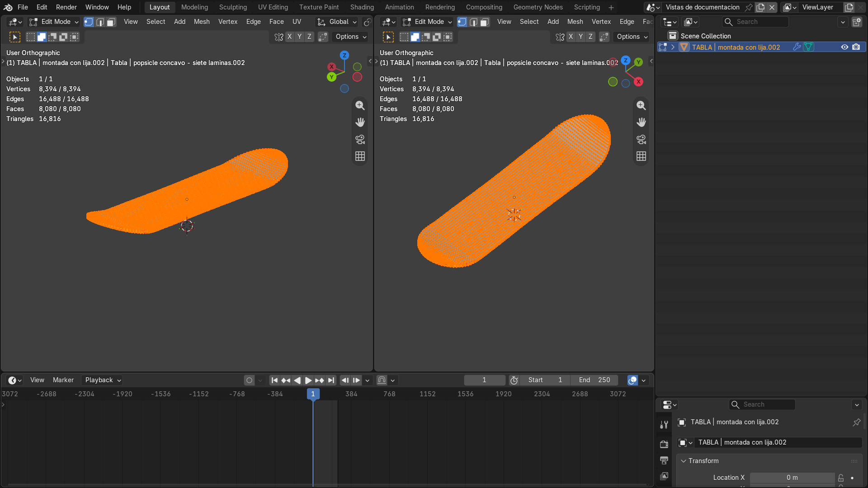Toggle Z mirror in right viewport
Screen dimensions: 868x488
tap(590, 37)
